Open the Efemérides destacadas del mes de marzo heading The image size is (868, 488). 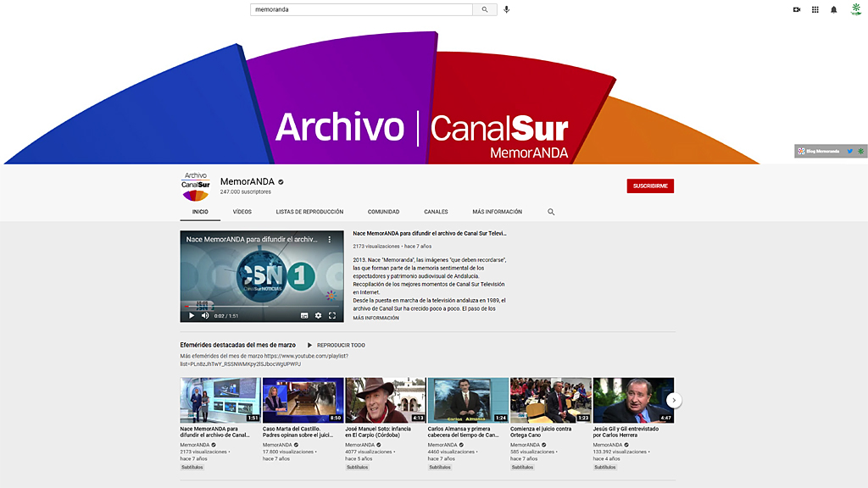237,346
